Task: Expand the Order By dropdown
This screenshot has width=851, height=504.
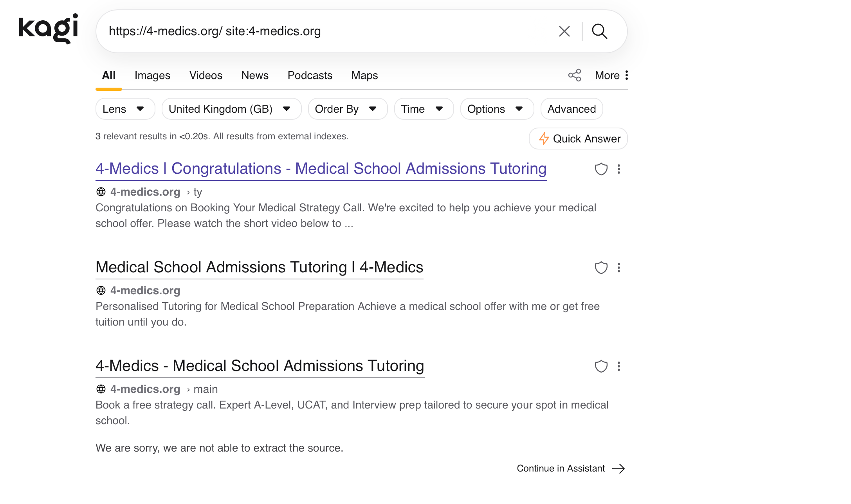Action: click(x=348, y=109)
